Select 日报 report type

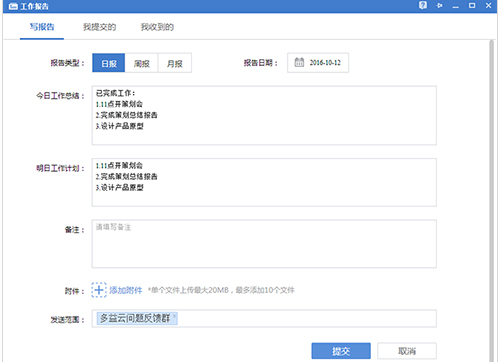[109, 63]
